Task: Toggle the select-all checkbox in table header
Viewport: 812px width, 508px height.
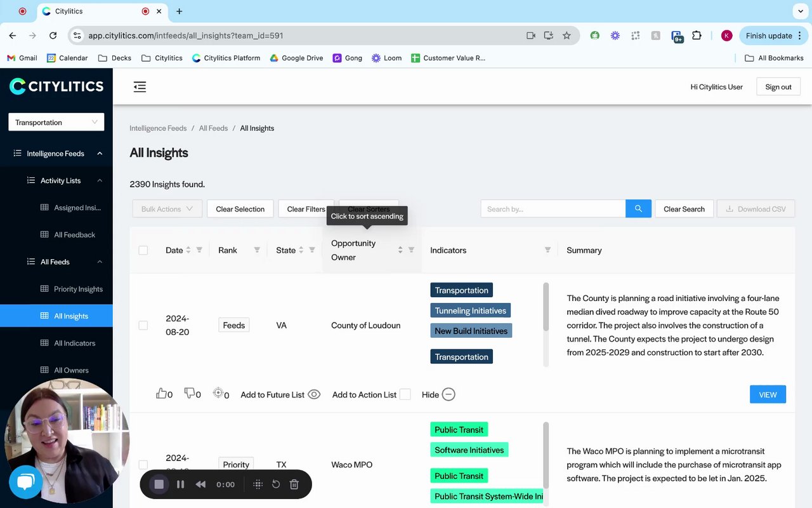Action: coord(143,250)
